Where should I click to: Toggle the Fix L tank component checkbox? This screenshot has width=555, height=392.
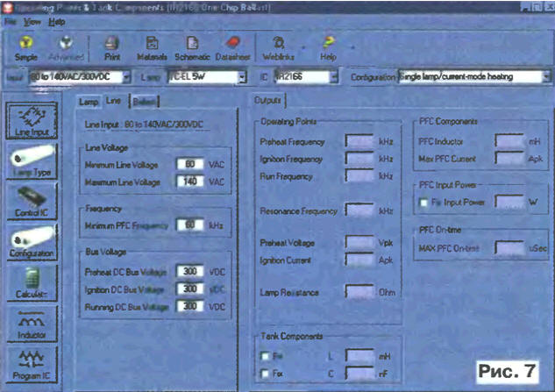coord(265,357)
